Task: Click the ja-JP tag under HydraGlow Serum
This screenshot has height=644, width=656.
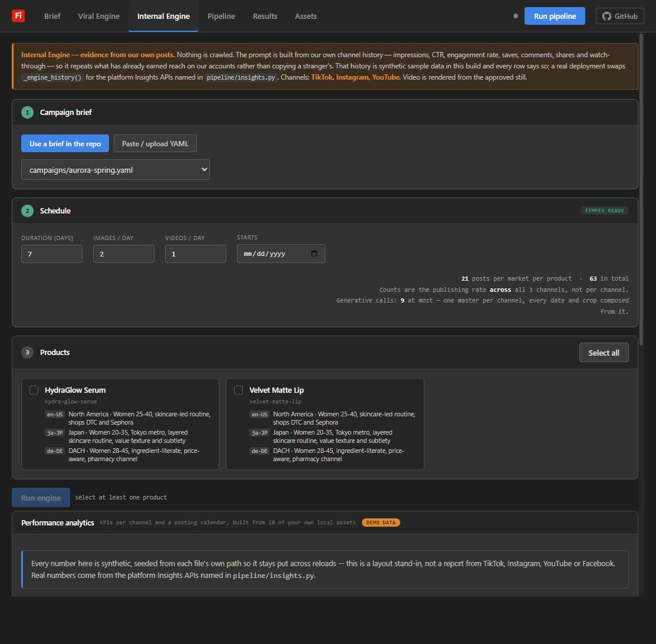Action: point(55,432)
